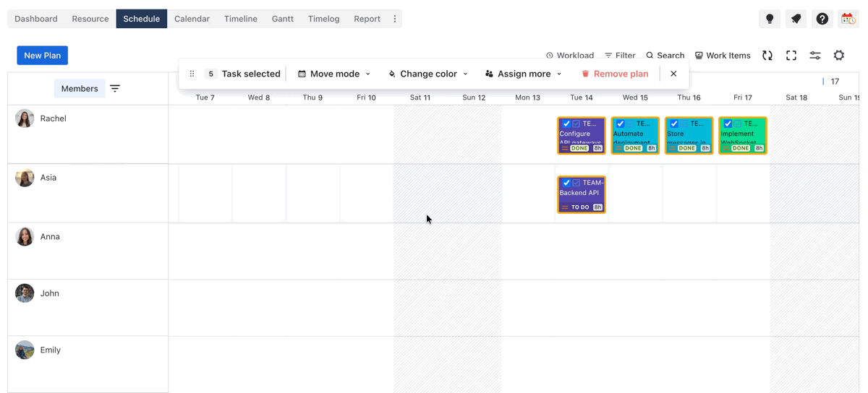The image size is (868, 393).
Task: Enter fullscreen mode via expand icon
Action: [x=791, y=56]
